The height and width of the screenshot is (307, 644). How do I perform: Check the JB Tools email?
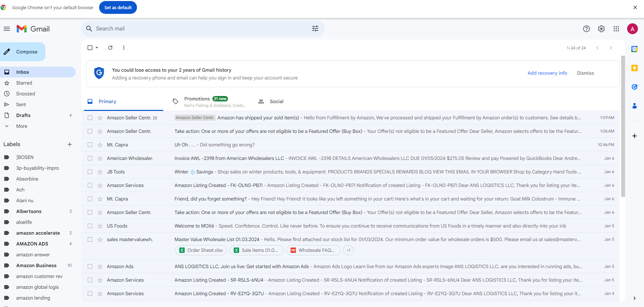pos(90,172)
